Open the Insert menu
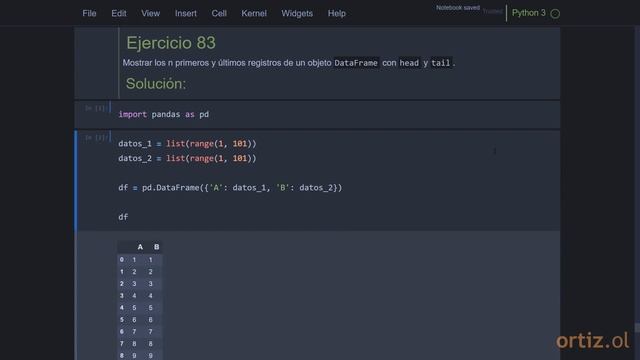 coord(186,13)
